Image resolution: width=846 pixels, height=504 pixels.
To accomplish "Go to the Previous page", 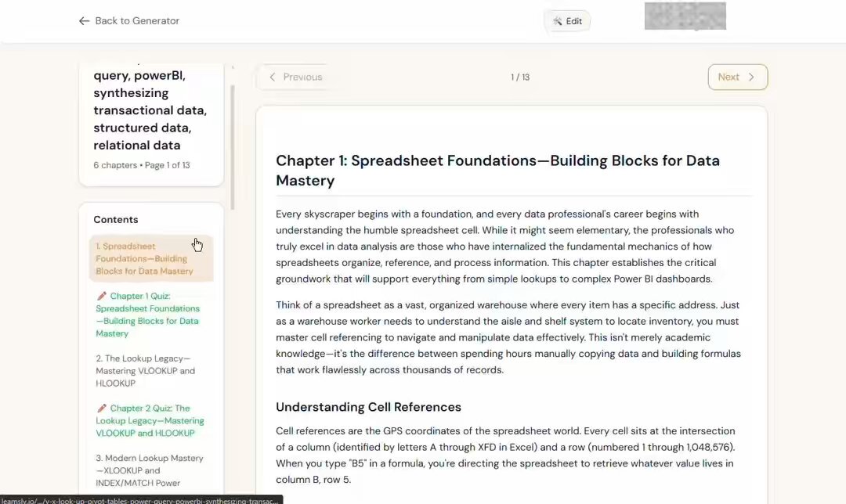I will (x=302, y=77).
